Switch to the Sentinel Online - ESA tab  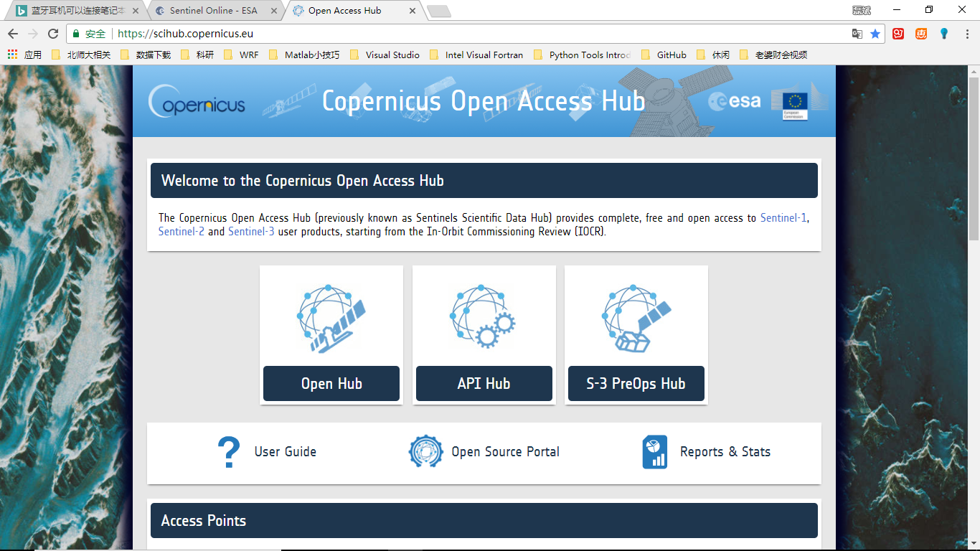213,11
